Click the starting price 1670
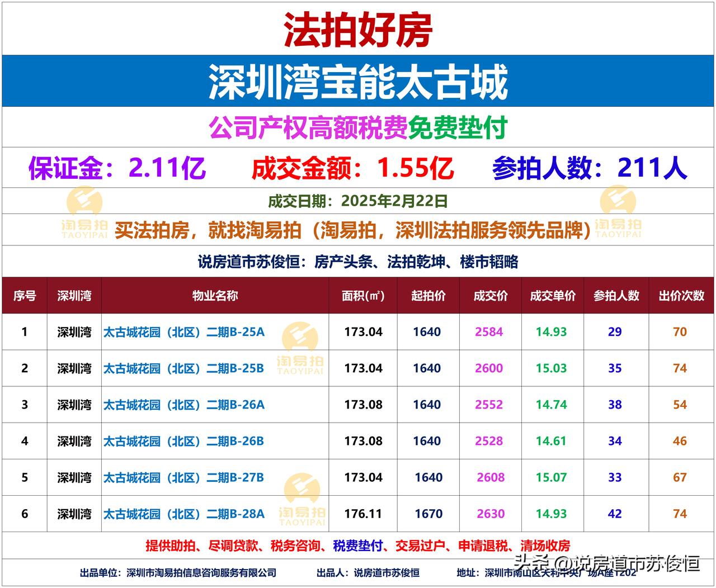 pos(428,514)
